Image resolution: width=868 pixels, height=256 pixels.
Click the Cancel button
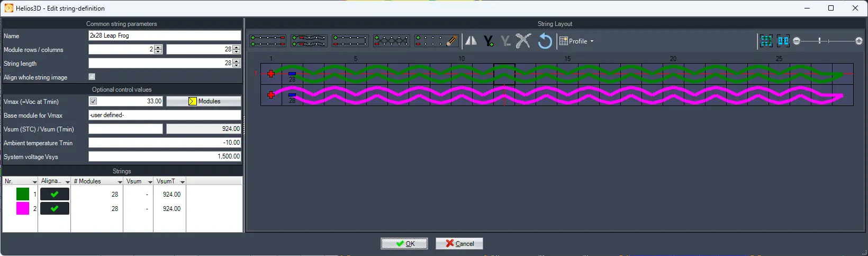459,243
